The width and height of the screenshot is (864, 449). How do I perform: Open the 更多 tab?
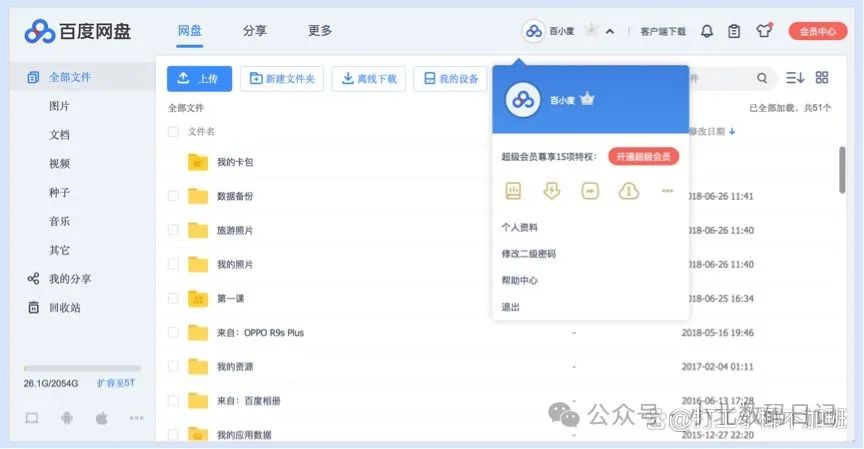[320, 31]
